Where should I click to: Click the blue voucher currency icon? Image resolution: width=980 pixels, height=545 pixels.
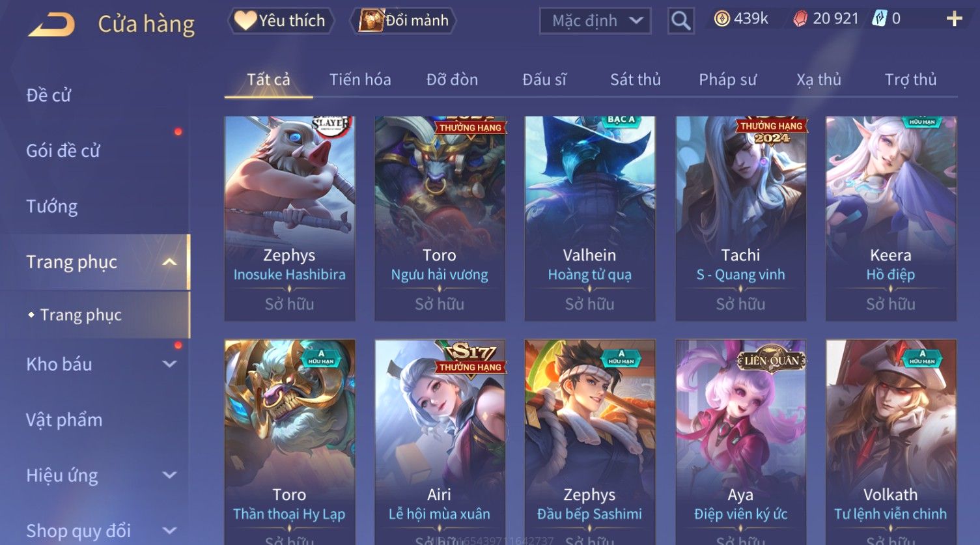pyautogui.click(x=880, y=18)
